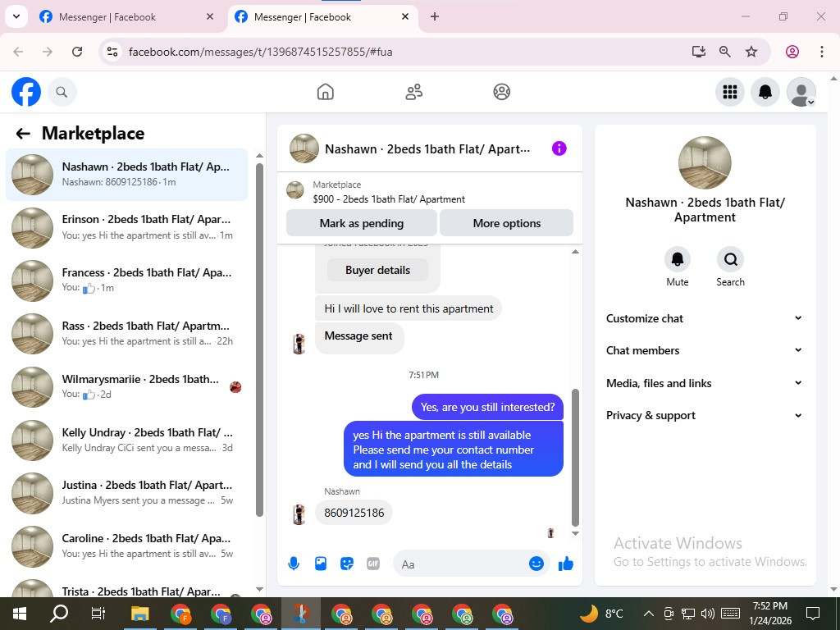Image resolution: width=840 pixels, height=630 pixels.
Task: Open File Explorer from taskbar
Action: (x=139, y=614)
